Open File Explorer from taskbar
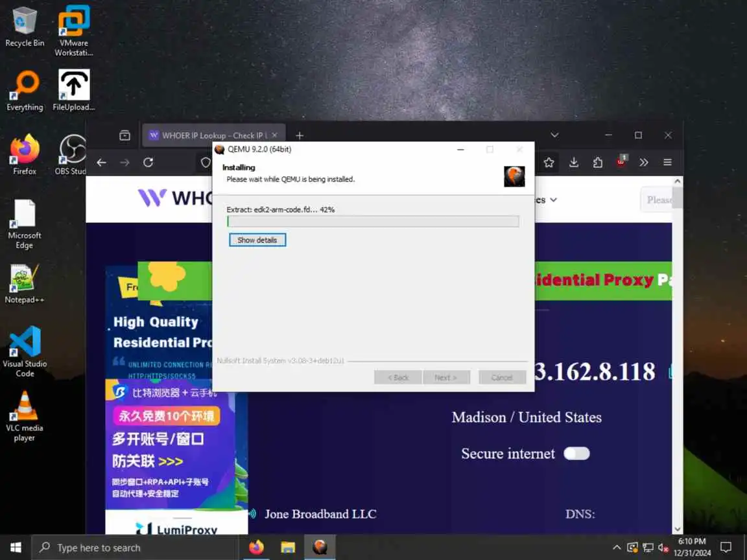Viewport: 747px width, 560px height. click(x=288, y=548)
